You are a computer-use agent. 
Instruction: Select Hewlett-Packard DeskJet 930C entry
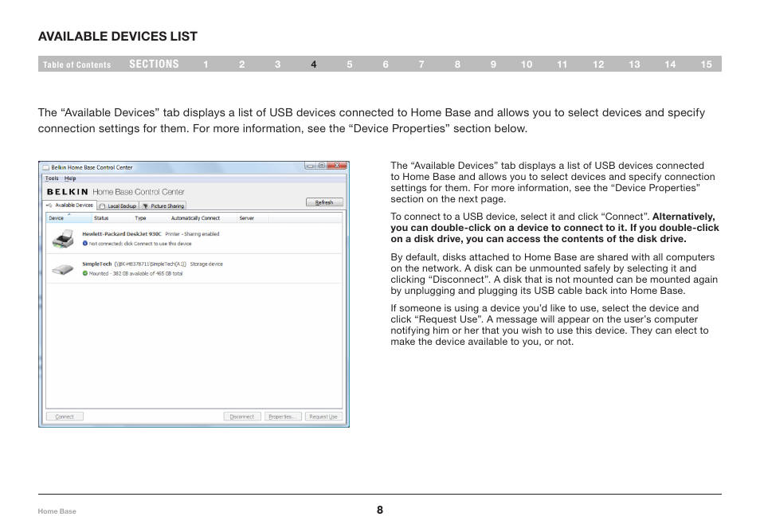[194, 238]
